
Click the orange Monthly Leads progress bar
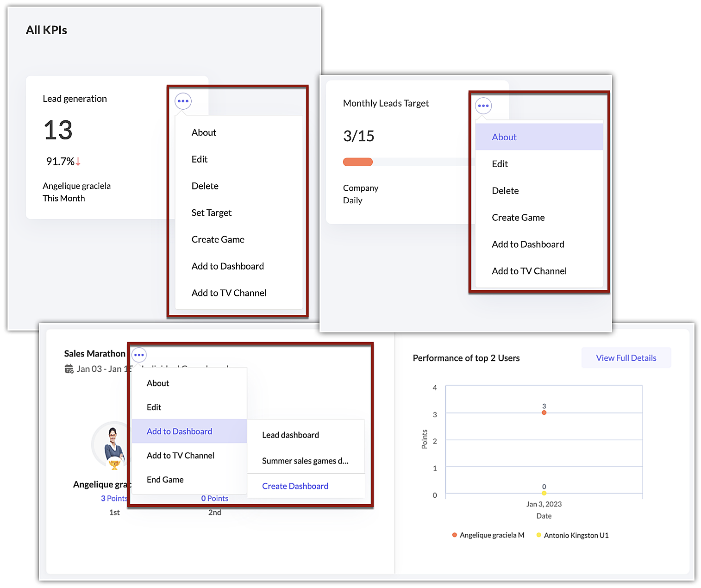tap(357, 162)
